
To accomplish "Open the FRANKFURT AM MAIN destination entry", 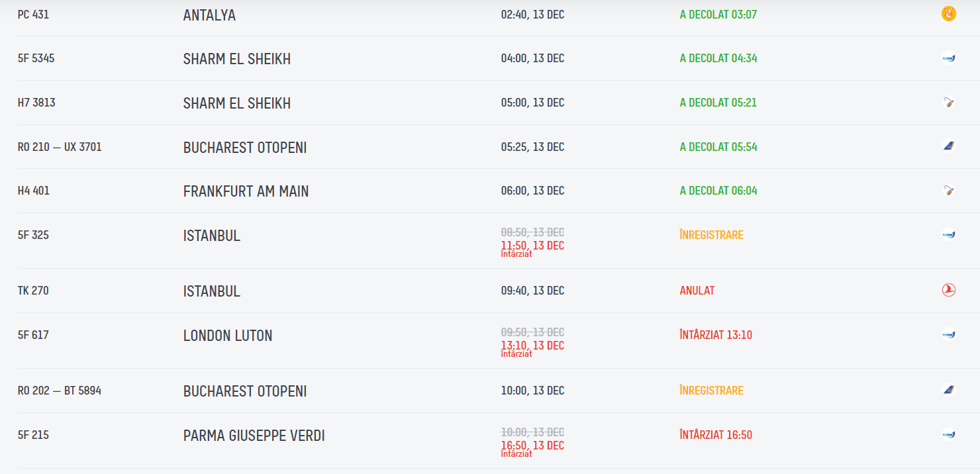I will 246,191.
